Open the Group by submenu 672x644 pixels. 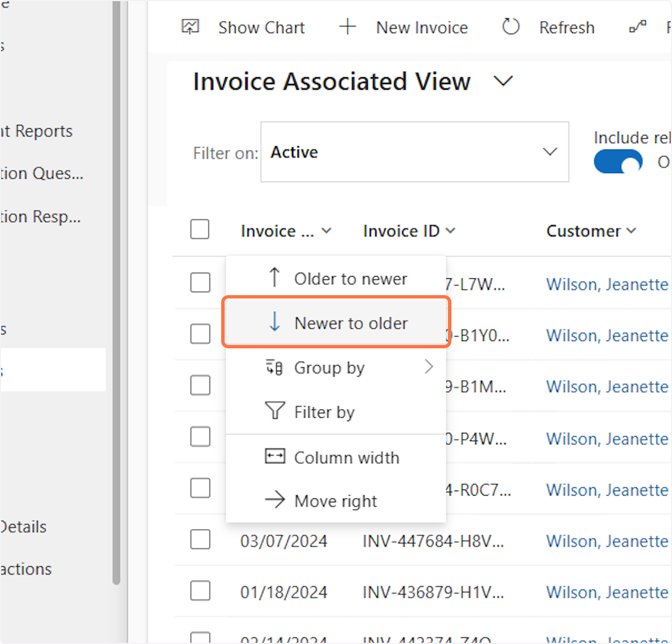[x=428, y=367]
